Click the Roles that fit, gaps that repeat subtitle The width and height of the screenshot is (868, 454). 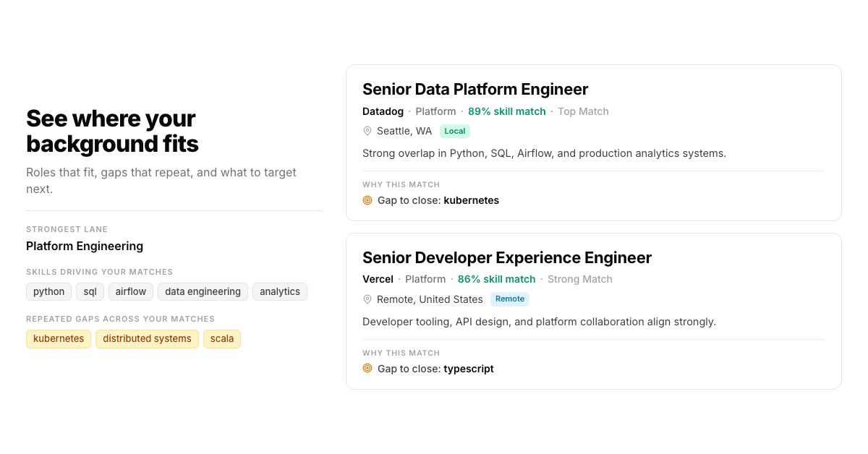pos(161,181)
